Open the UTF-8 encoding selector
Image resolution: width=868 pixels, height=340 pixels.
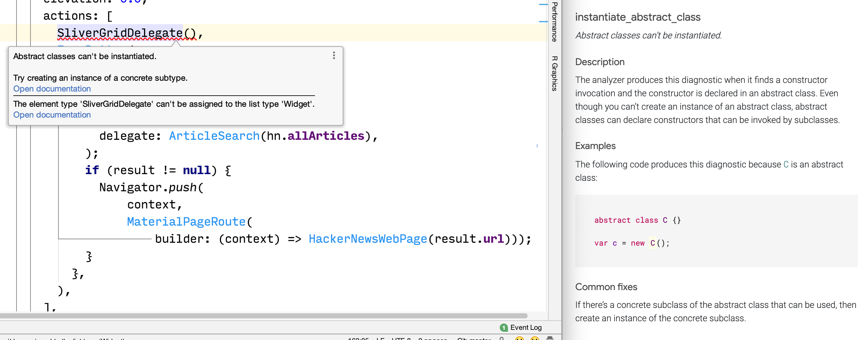click(x=404, y=338)
